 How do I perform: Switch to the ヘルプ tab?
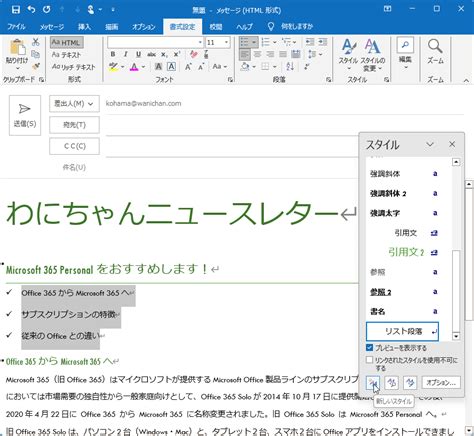coord(244,27)
